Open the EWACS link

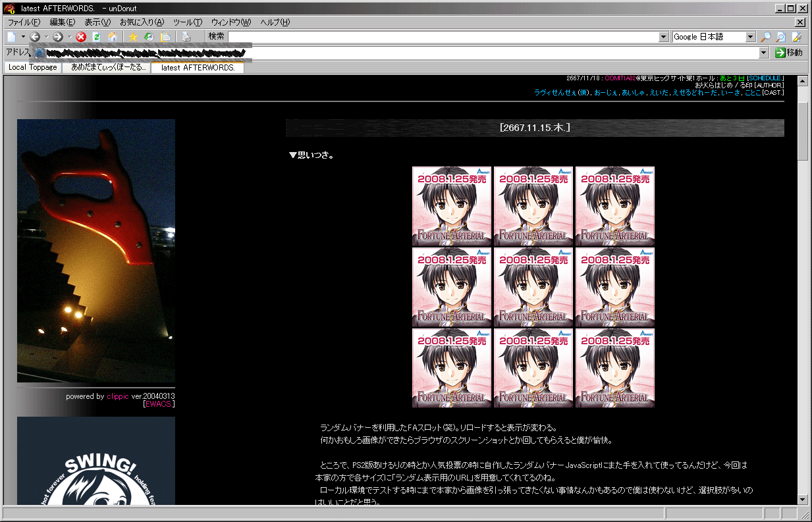(159, 404)
